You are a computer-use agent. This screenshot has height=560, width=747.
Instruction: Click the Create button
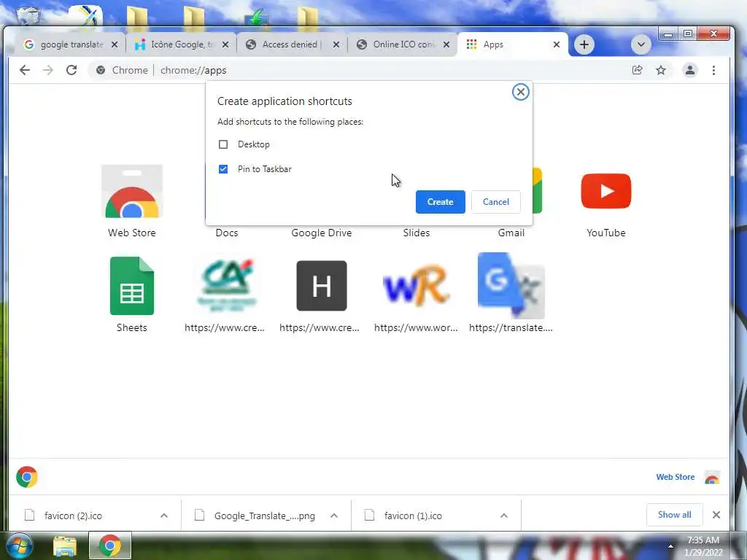[x=440, y=202]
